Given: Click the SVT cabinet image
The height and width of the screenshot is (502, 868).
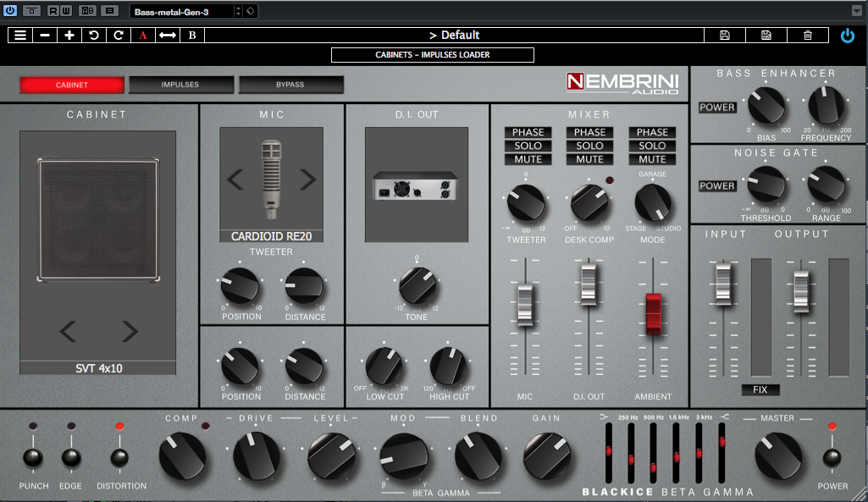Looking at the screenshot, I should [x=98, y=221].
